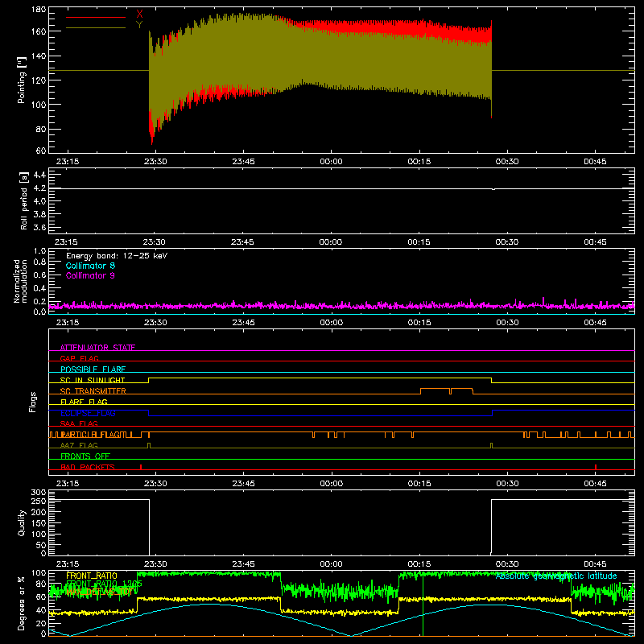Click the Collimator 9 legend entry
This screenshot has width=644, height=644.
pos(90,275)
